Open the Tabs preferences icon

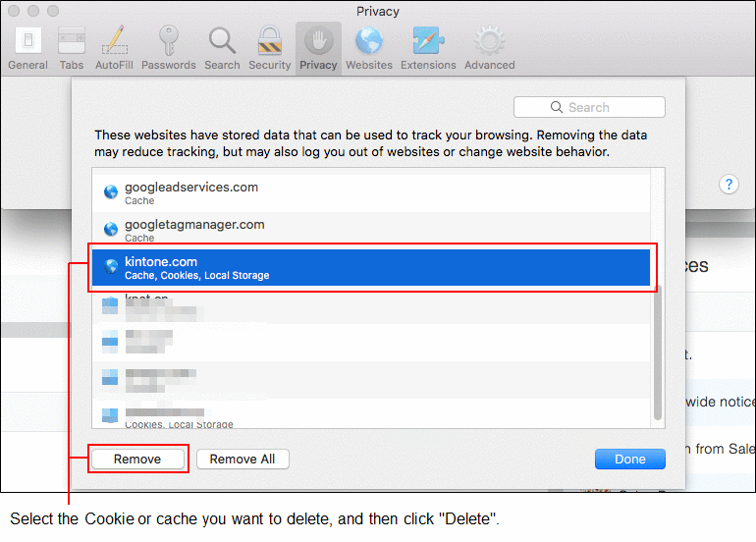pos(72,40)
